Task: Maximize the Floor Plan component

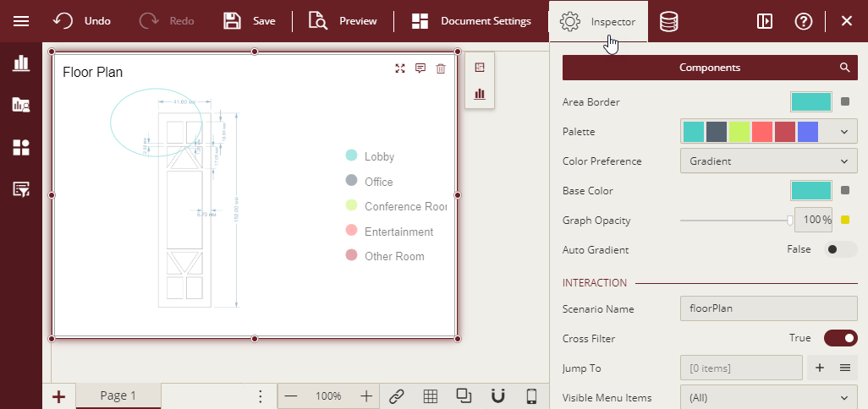Action: tap(400, 68)
